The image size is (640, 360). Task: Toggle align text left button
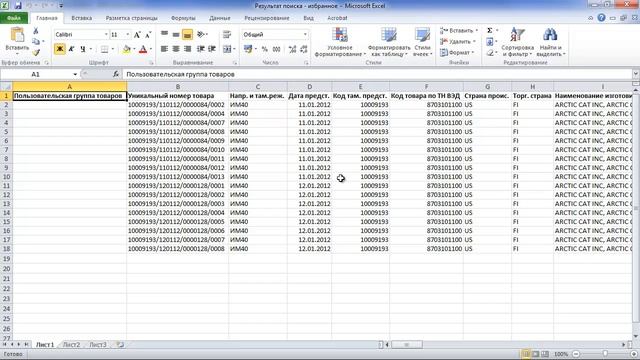click(164, 49)
